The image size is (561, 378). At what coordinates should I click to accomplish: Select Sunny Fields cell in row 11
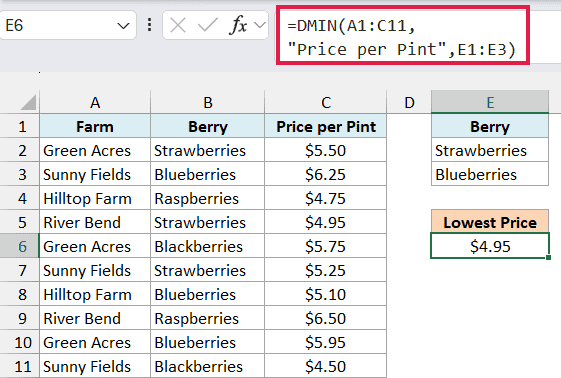point(95,366)
